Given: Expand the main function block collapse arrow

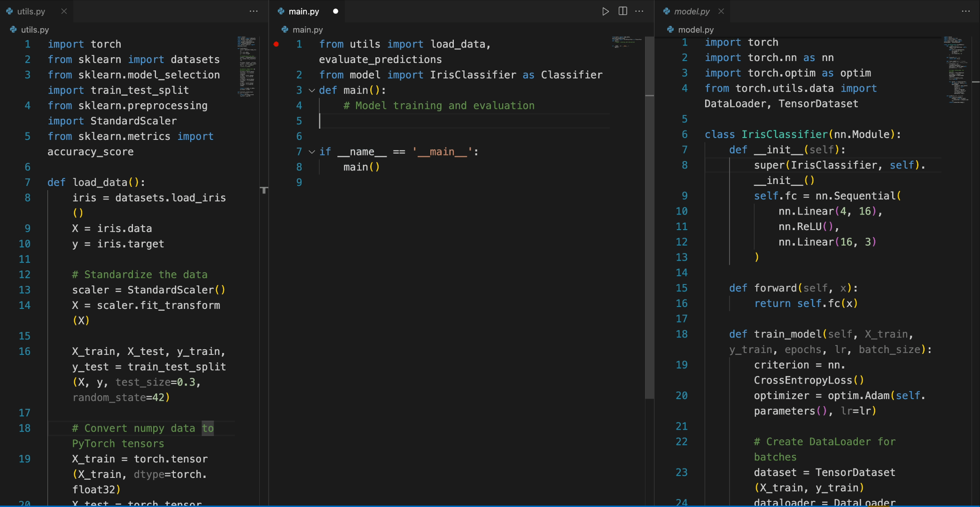Looking at the screenshot, I should [310, 90].
